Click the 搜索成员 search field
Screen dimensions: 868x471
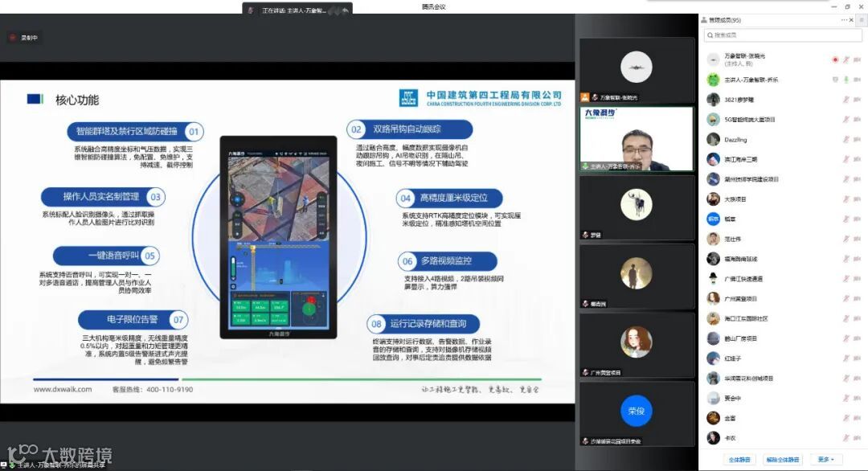[x=783, y=35]
